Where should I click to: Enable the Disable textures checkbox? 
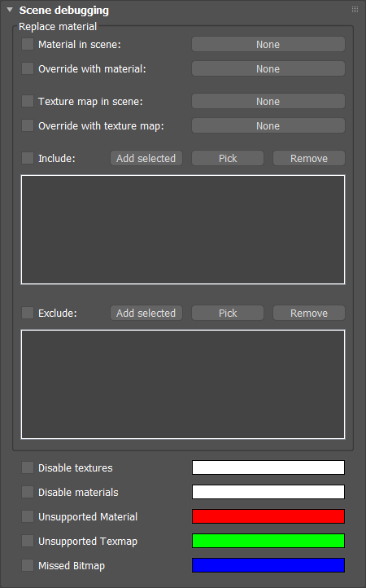click(28, 467)
